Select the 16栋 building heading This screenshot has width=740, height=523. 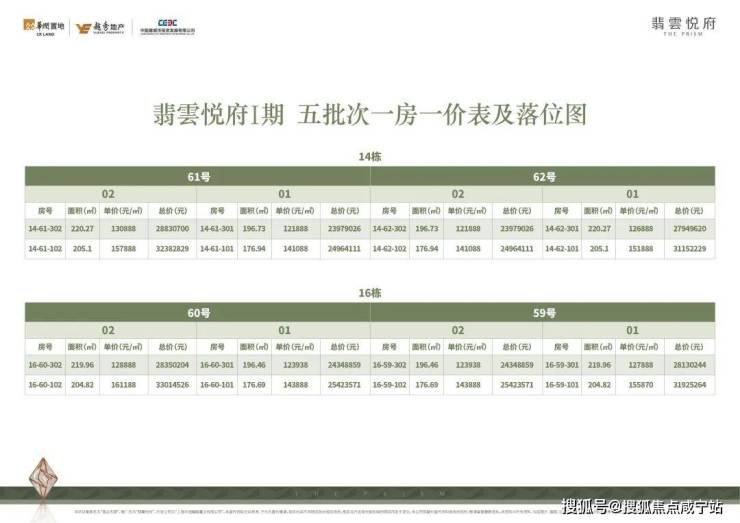pyautogui.click(x=370, y=293)
